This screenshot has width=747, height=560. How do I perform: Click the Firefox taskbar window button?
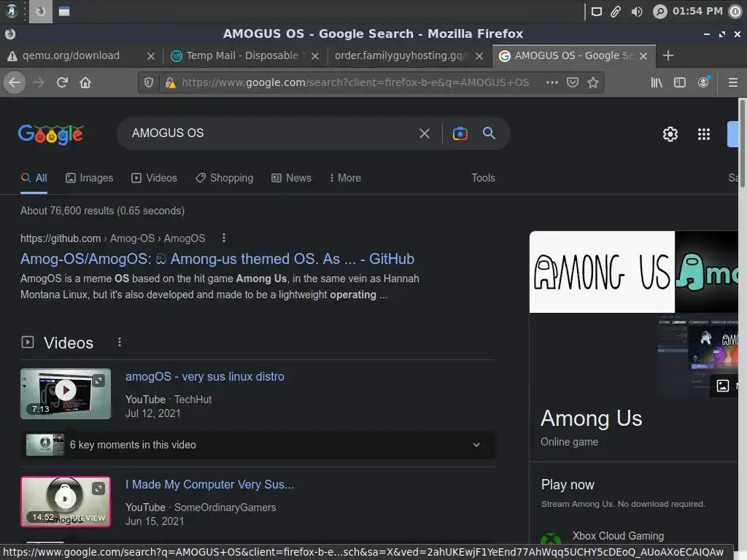pos(41,12)
